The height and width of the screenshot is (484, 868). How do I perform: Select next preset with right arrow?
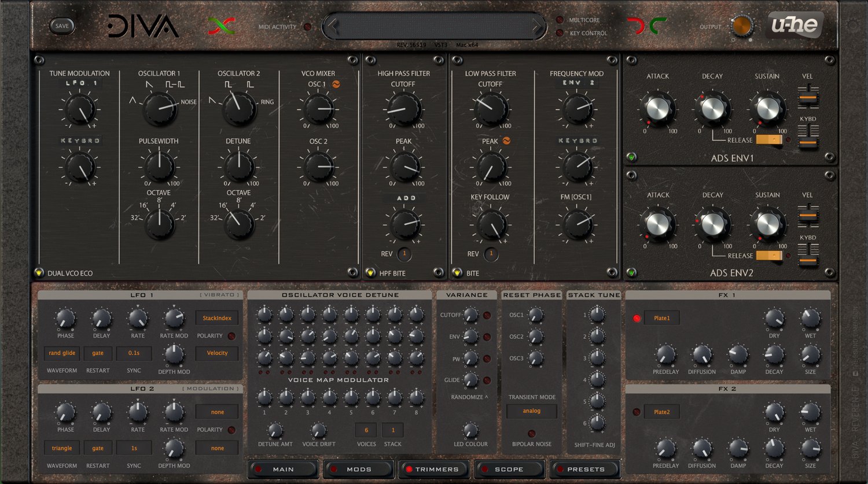coord(538,26)
